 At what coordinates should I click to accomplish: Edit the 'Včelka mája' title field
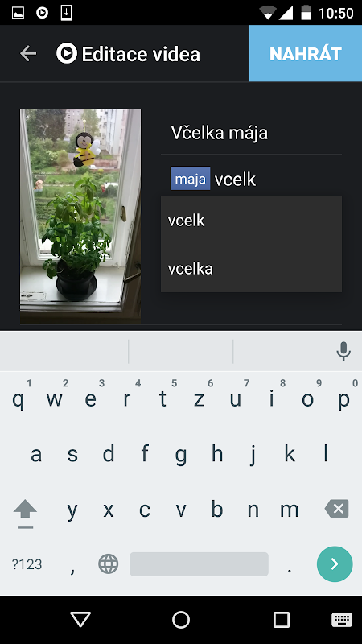point(251,133)
